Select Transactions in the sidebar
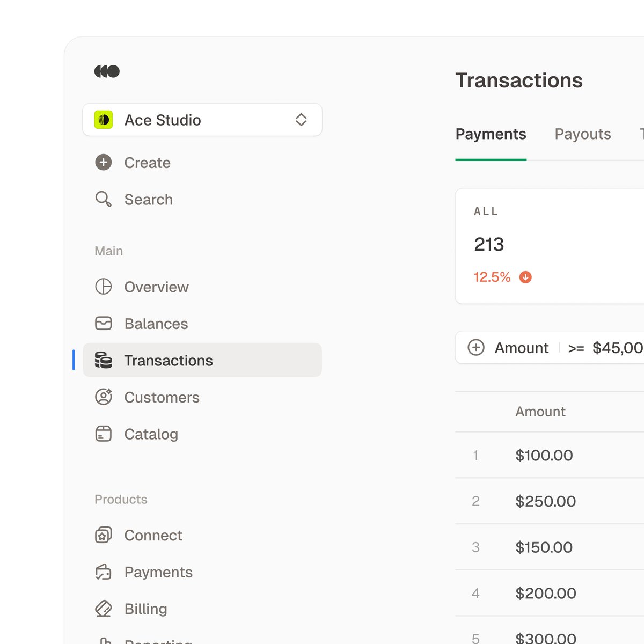The height and width of the screenshot is (644, 644). click(202, 360)
